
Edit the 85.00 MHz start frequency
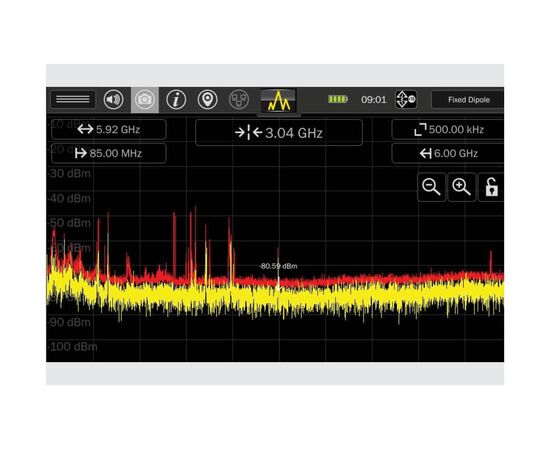click(109, 153)
